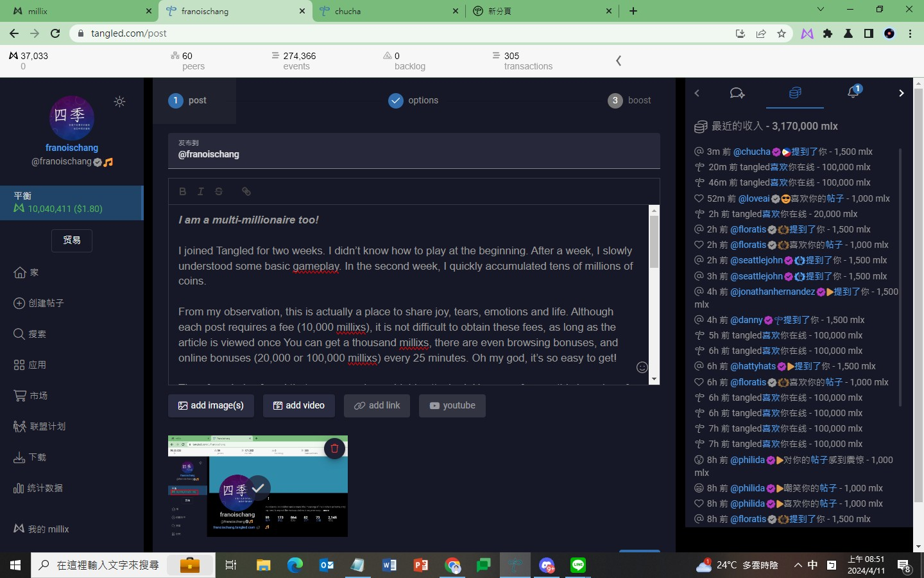Go to the options step

coord(413,100)
